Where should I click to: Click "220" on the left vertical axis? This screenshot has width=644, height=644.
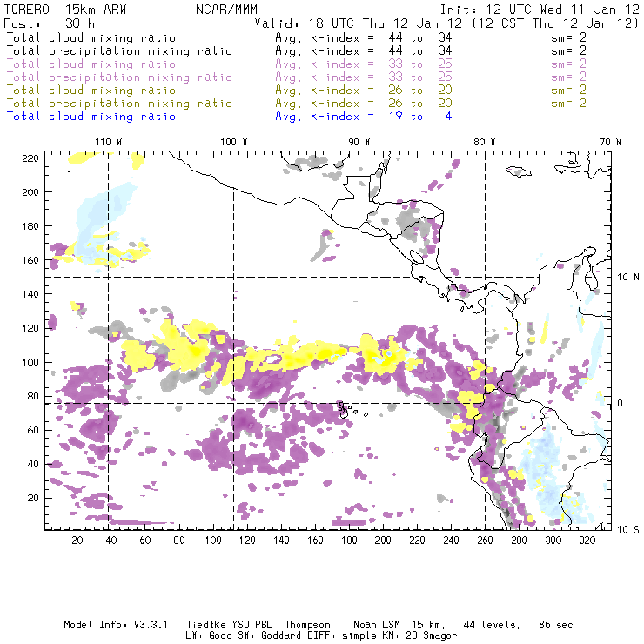coord(30,158)
